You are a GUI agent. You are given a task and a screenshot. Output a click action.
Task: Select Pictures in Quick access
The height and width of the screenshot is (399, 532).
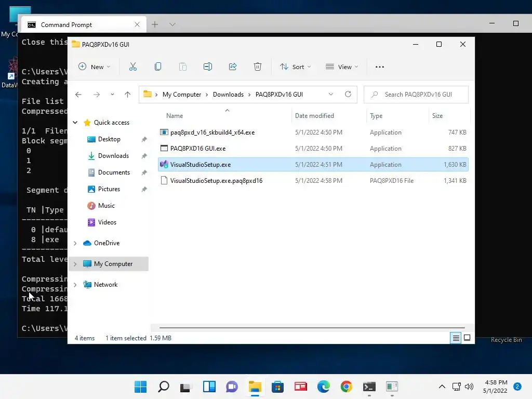109,189
